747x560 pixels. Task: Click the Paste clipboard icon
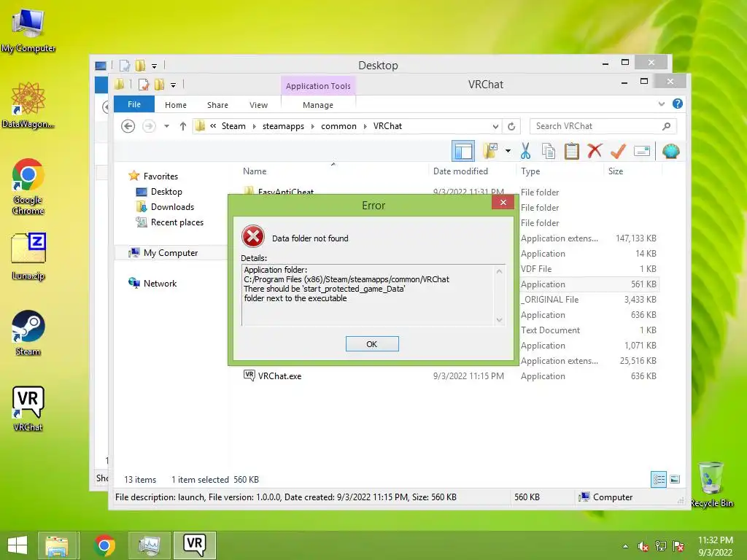(x=572, y=152)
